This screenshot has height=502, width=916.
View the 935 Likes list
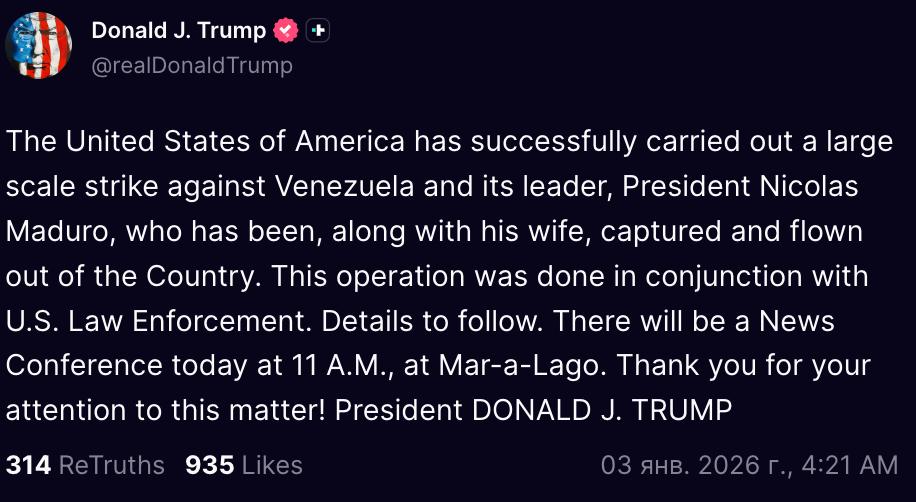click(x=243, y=465)
